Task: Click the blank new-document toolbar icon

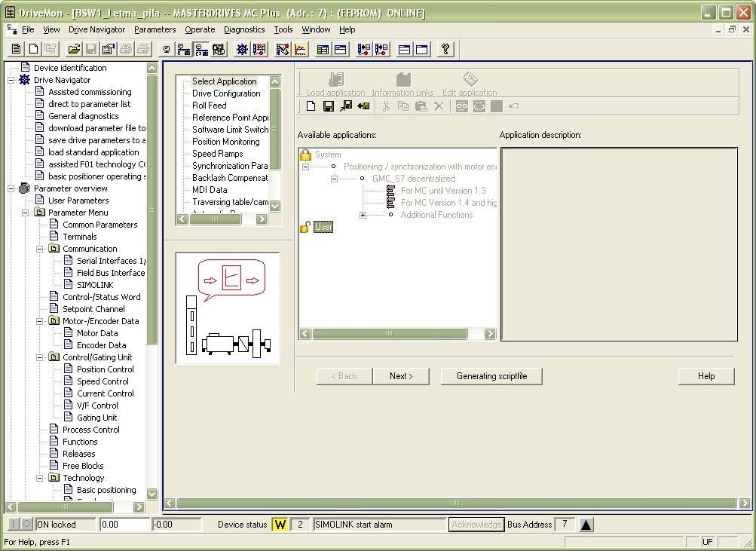Action: coord(33,49)
